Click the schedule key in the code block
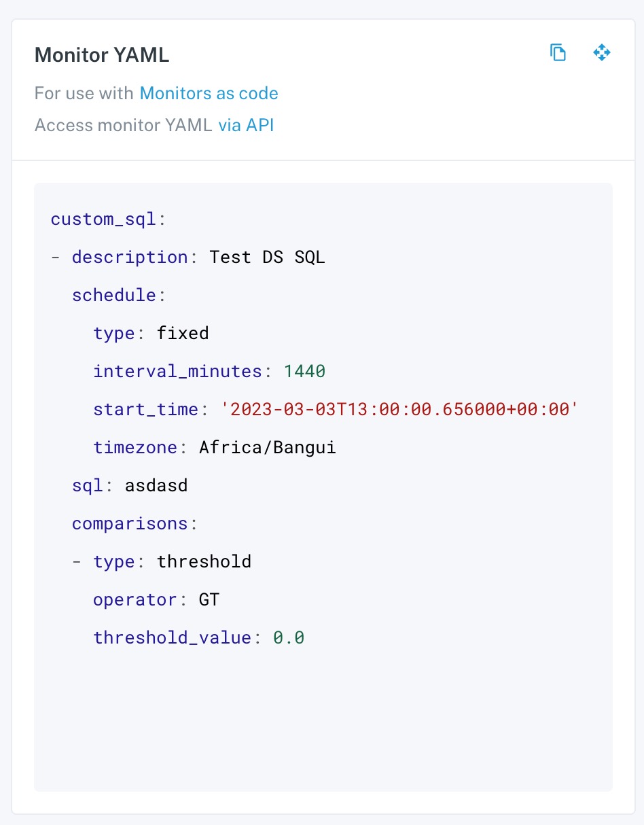644x825 pixels. pos(114,296)
